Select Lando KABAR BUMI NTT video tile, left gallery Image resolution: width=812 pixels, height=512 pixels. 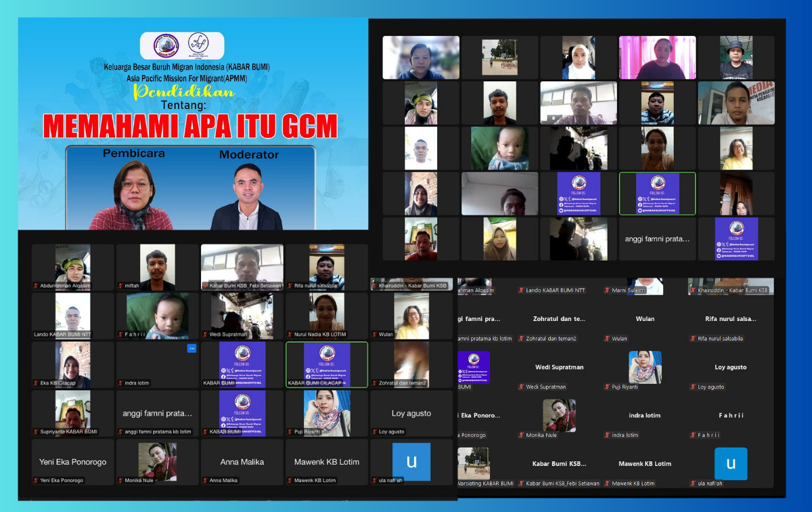pyautogui.click(x=73, y=316)
